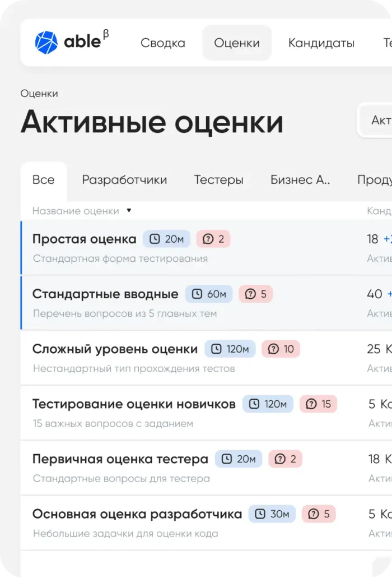
Task: Switch to the Разработчики tab
Action: point(124,180)
